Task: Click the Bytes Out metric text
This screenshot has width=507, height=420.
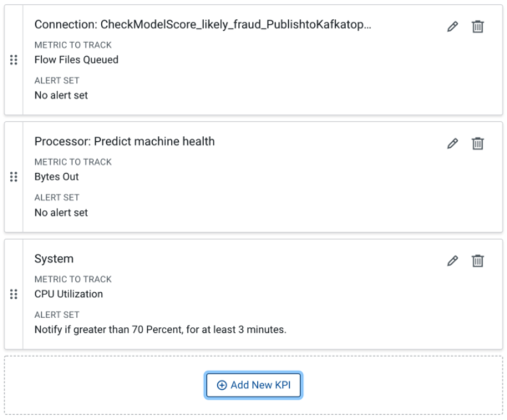Action: pos(56,177)
